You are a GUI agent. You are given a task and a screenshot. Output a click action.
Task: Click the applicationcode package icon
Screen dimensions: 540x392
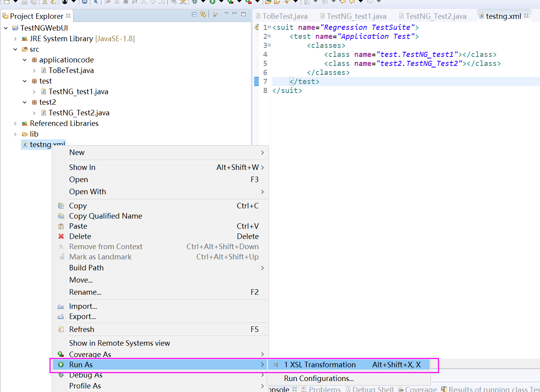pyautogui.click(x=34, y=60)
